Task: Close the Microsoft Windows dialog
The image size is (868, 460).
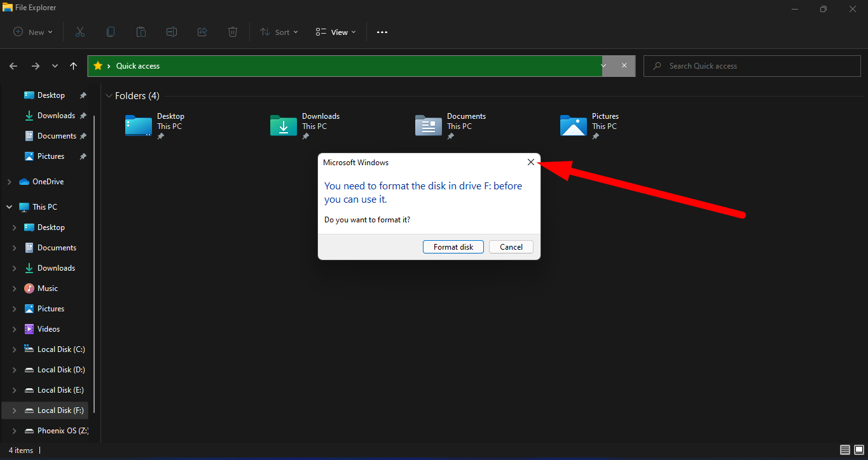Action: tap(531, 163)
